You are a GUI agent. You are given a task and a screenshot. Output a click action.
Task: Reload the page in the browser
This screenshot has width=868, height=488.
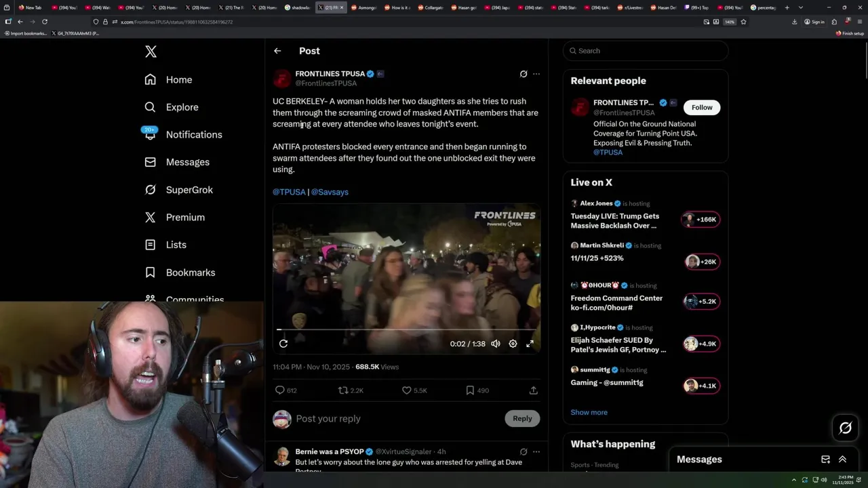tap(45, 22)
